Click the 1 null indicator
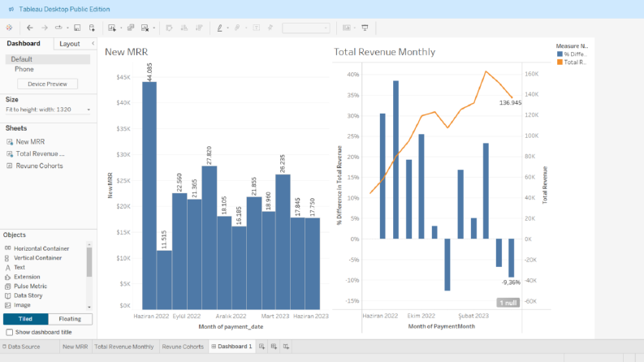Viewport: 644px width, 362px height. (508, 303)
